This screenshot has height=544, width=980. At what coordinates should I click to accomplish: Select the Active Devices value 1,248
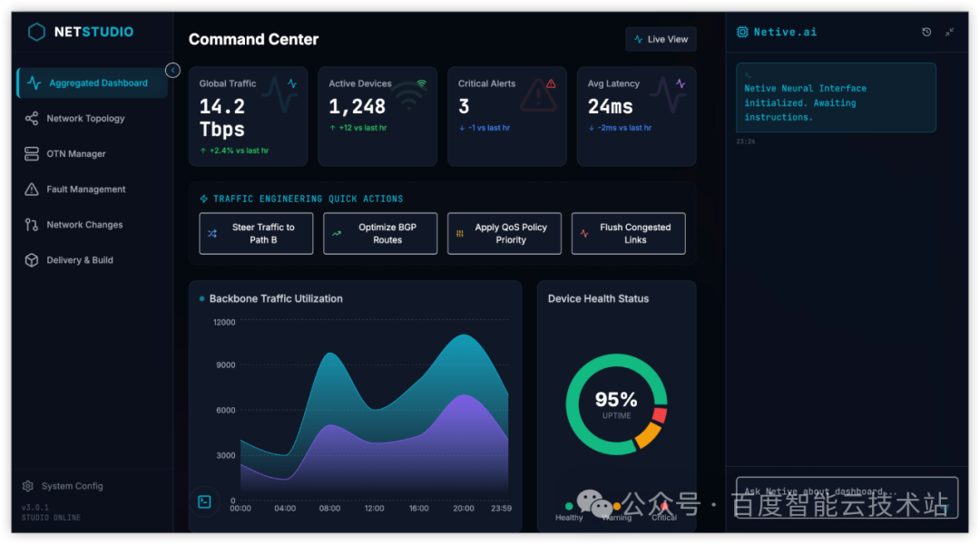pyautogui.click(x=358, y=107)
